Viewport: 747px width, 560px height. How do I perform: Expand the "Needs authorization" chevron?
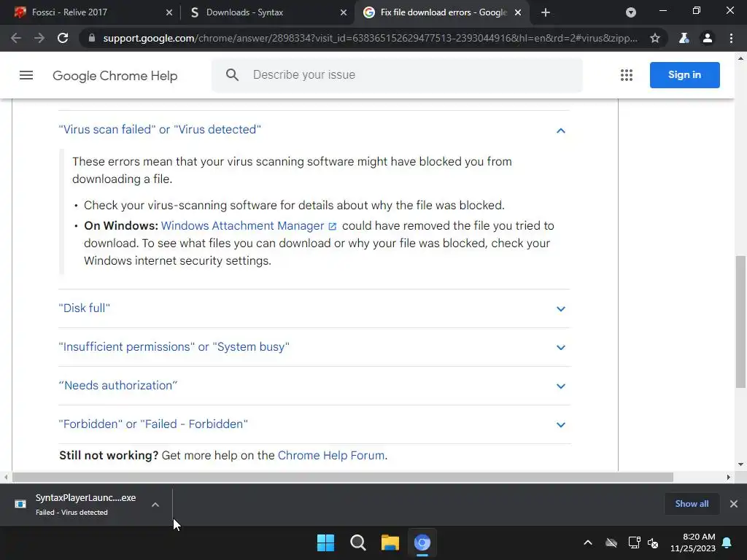tap(561, 386)
